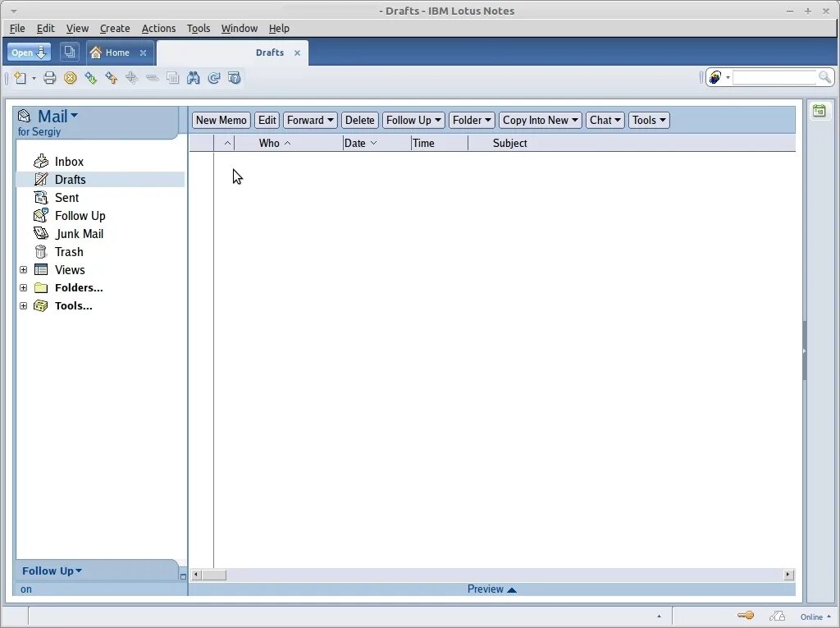
Task: Open the Follow Up dropdown in action bar
Action: (413, 120)
